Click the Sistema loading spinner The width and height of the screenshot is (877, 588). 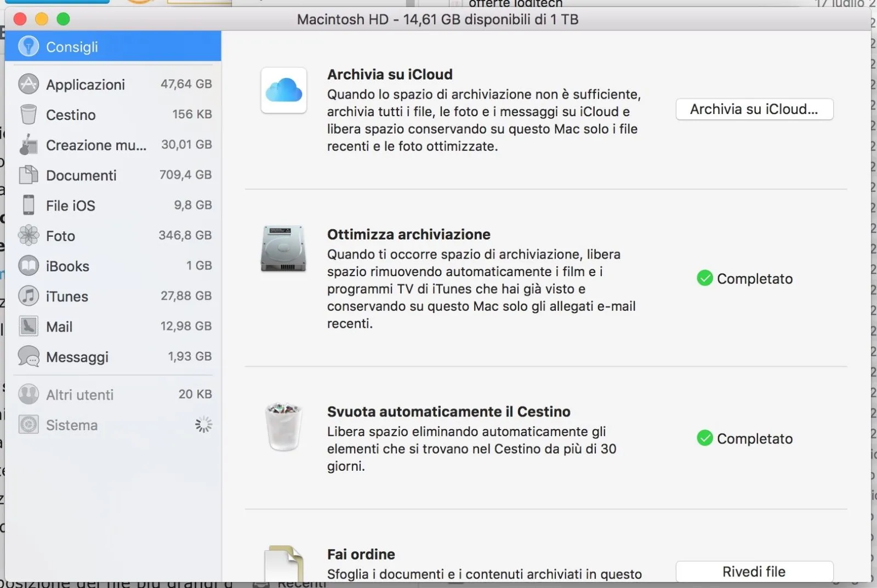(x=203, y=424)
